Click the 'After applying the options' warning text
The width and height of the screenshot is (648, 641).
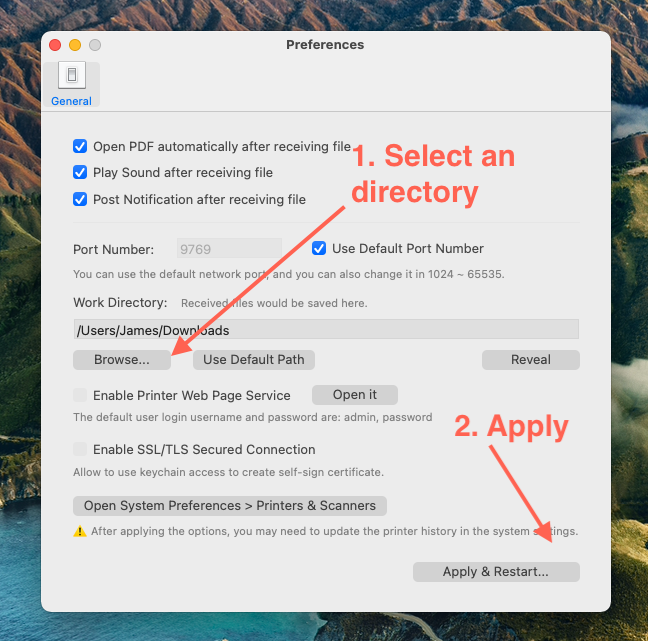(x=334, y=531)
